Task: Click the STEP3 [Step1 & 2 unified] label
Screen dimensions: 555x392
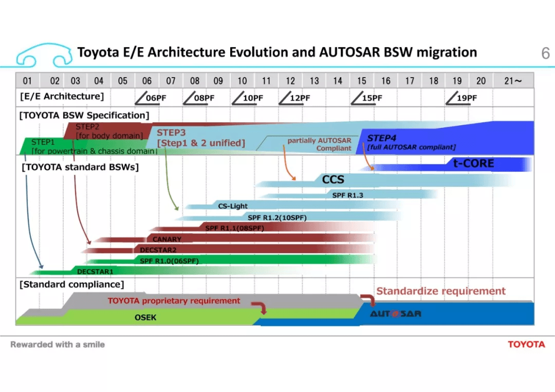Action: (201, 138)
